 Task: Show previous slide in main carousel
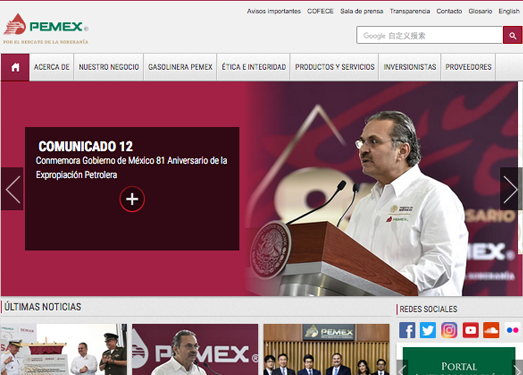coord(12,189)
